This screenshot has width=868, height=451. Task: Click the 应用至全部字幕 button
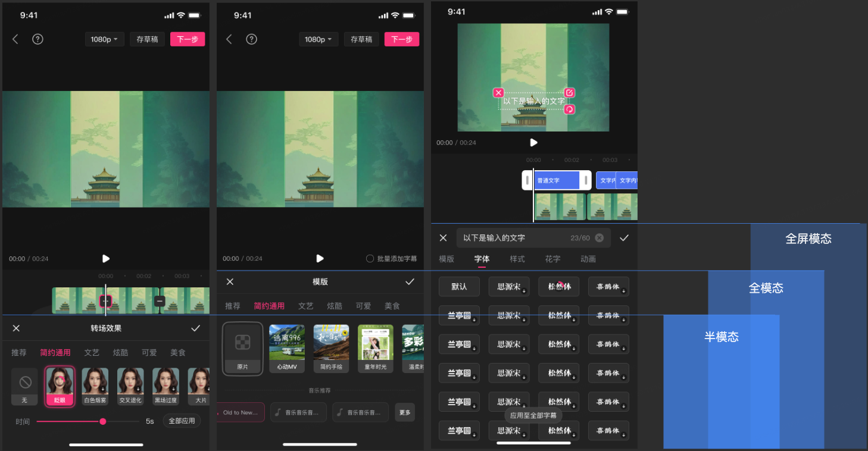click(x=533, y=415)
